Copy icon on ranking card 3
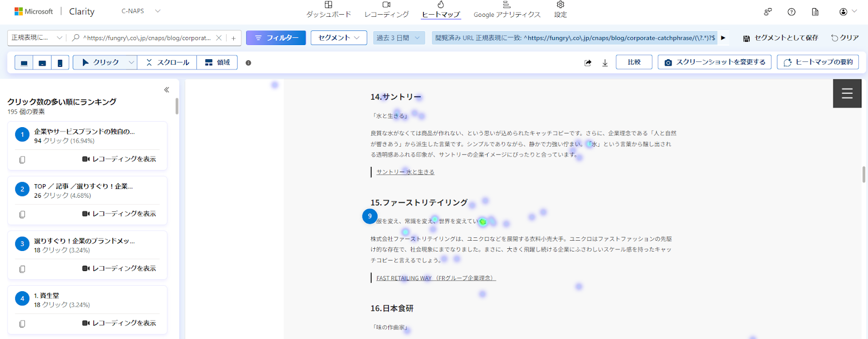This screenshot has width=868, height=339. pos(22,269)
